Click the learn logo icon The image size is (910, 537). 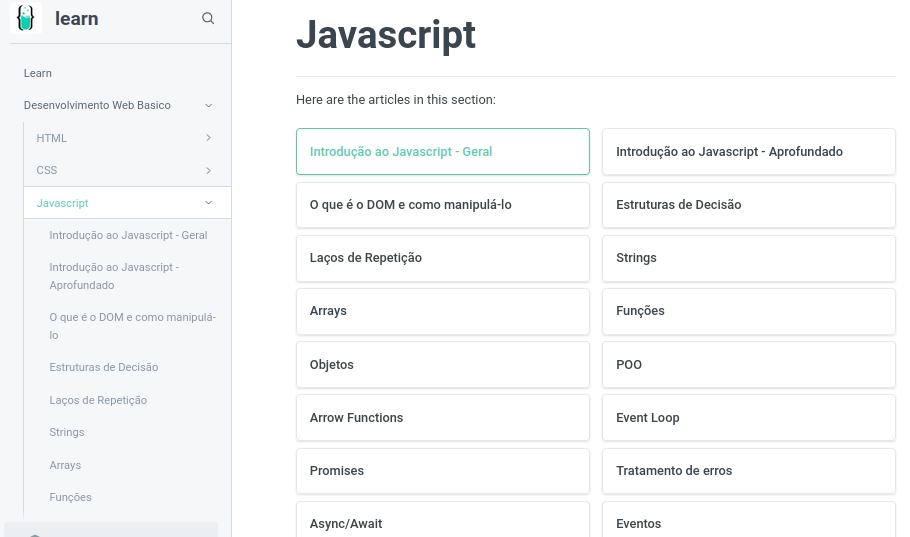(x=26, y=18)
